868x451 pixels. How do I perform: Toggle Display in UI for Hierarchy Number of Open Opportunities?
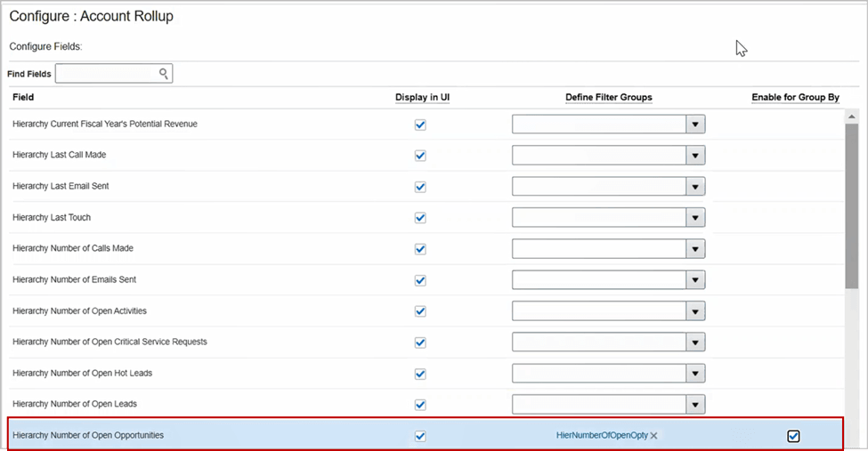click(420, 436)
